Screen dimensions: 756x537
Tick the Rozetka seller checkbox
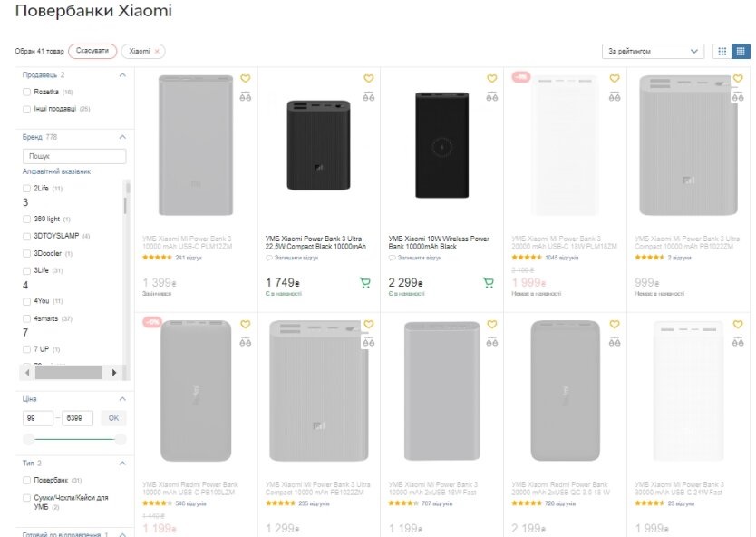(26, 92)
